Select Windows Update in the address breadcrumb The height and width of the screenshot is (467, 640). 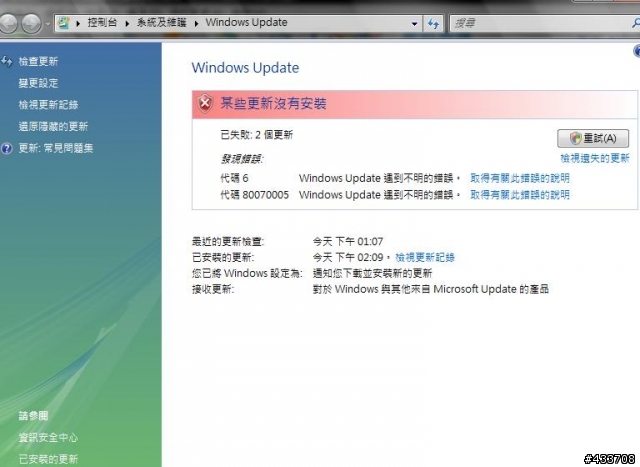246,22
